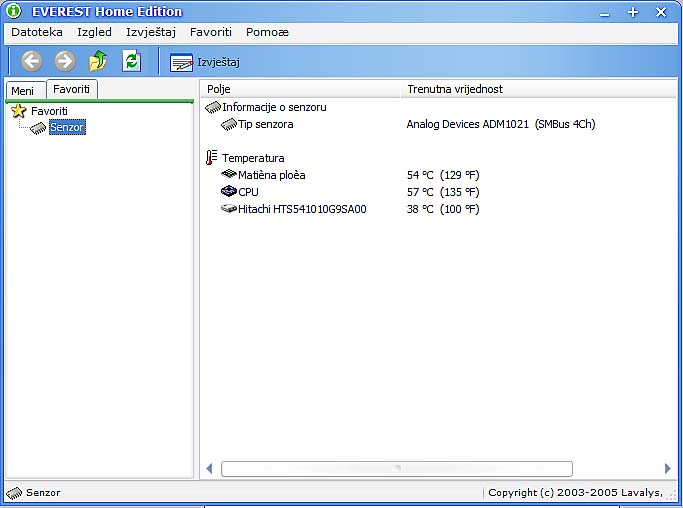
Task: Open the Favoriti menu in menu bar
Action: coord(211,32)
